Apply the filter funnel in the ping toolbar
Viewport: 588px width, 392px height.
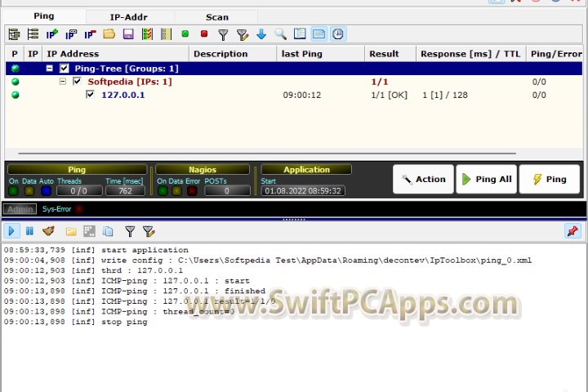coord(223,34)
